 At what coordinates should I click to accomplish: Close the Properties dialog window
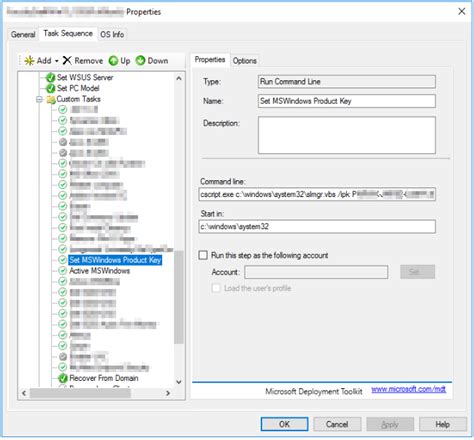click(x=462, y=11)
